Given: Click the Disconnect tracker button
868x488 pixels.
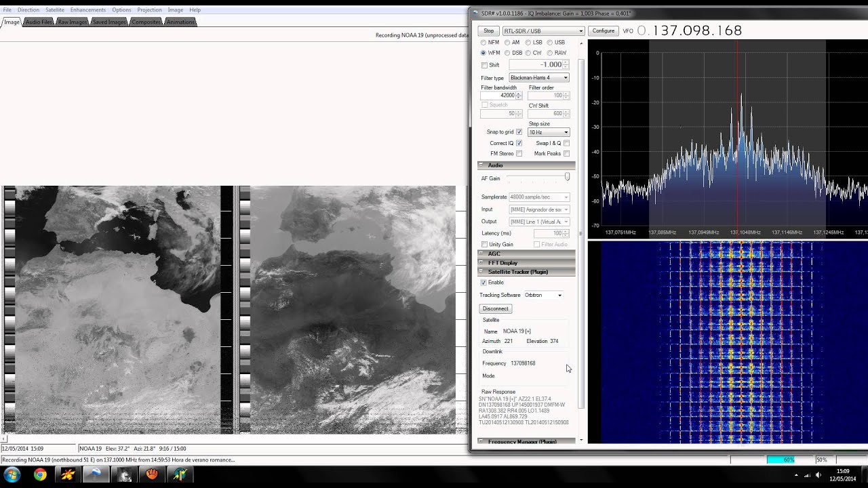Looking at the screenshot, I should point(496,308).
